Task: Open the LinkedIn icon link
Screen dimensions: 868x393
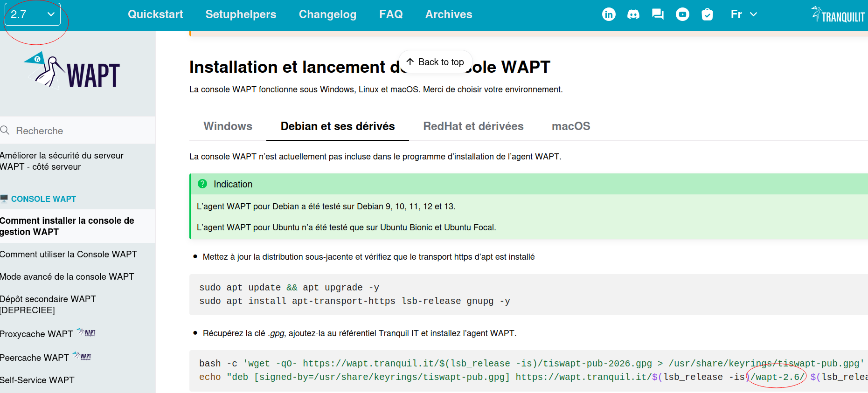Action: tap(609, 14)
